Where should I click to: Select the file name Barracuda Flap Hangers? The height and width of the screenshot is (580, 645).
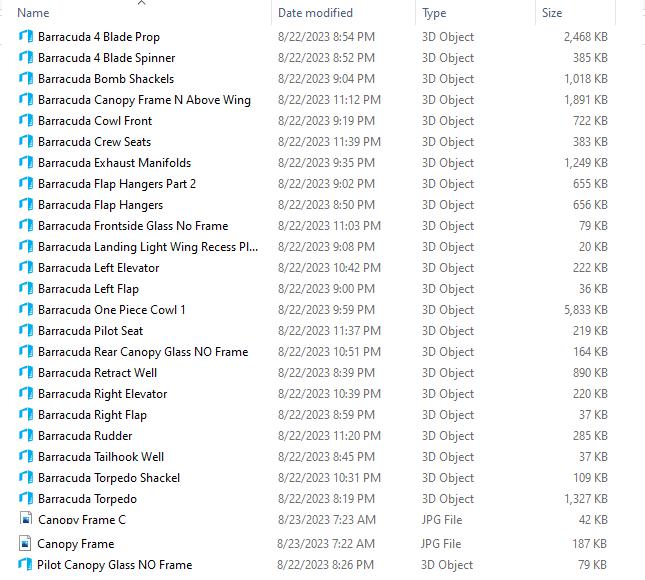point(100,205)
